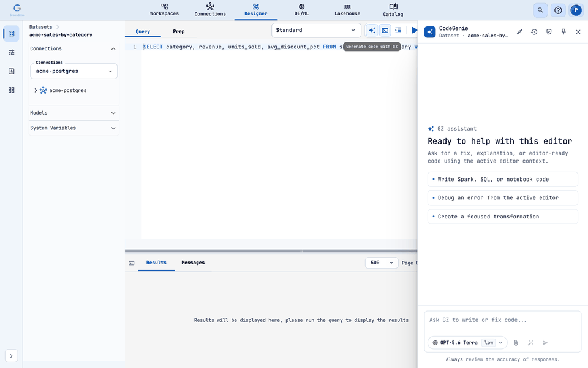Click the GZ assistant sparkle label

(452, 129)
